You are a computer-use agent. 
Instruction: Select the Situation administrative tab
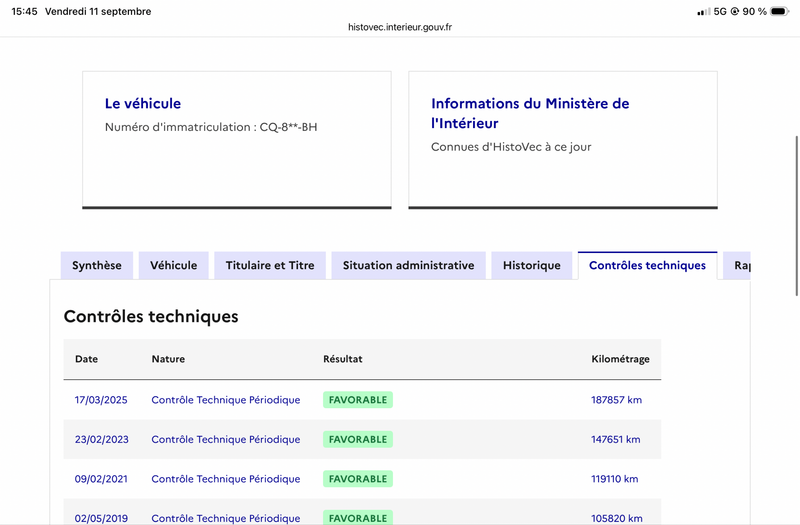[x=409, y=265]
